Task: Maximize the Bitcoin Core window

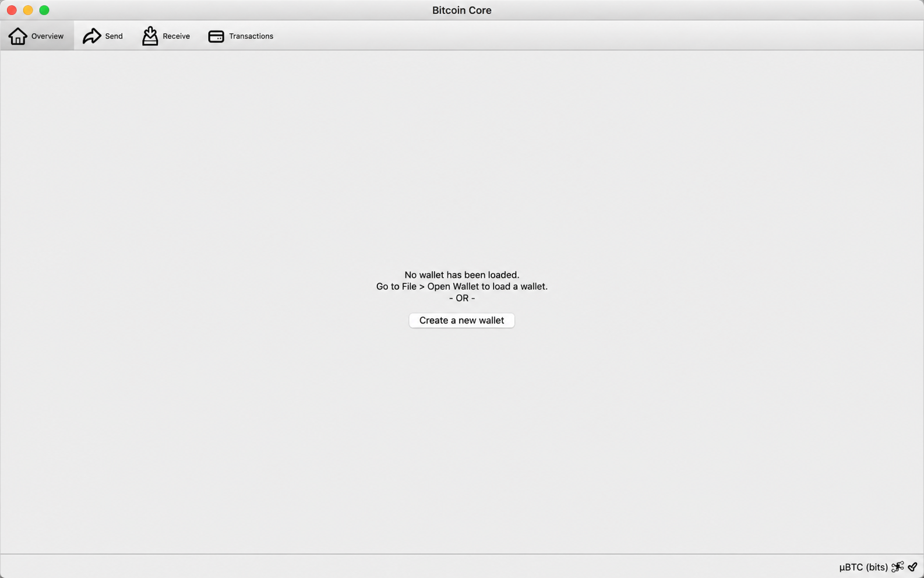Action: [x=44, y=10]
